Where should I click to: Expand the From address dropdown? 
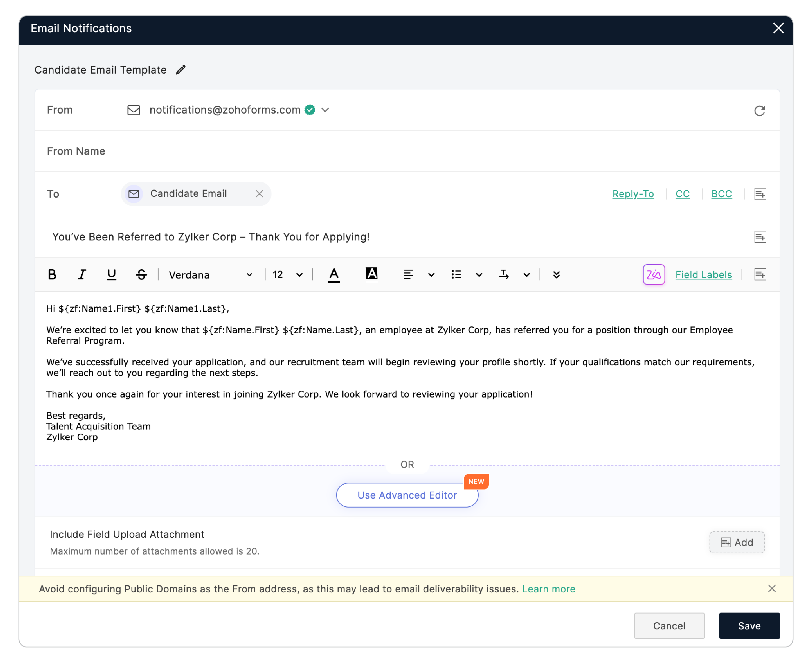tap(325, 110)
